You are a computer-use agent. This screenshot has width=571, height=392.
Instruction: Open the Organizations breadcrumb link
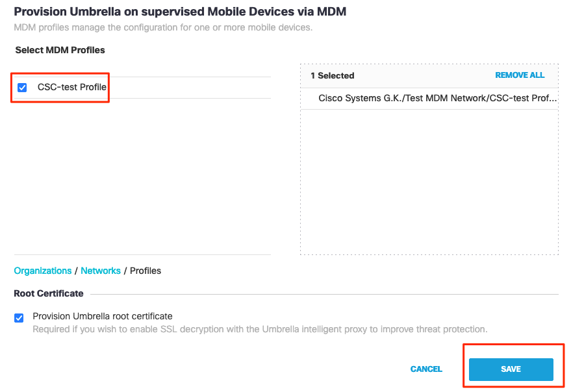42,271
